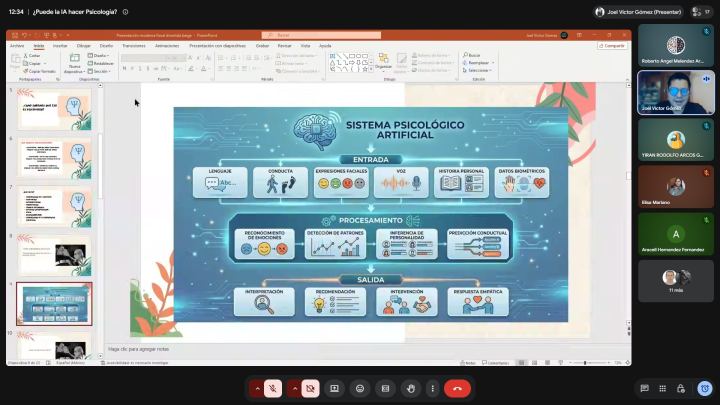The height and width of the screenshot is (405, 720).
Task: Click the present screen icon
Action: tap(334, 388)
